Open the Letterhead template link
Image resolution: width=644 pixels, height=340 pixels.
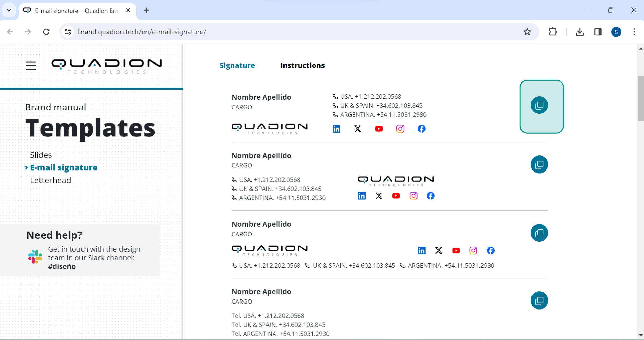coord(51,180)
